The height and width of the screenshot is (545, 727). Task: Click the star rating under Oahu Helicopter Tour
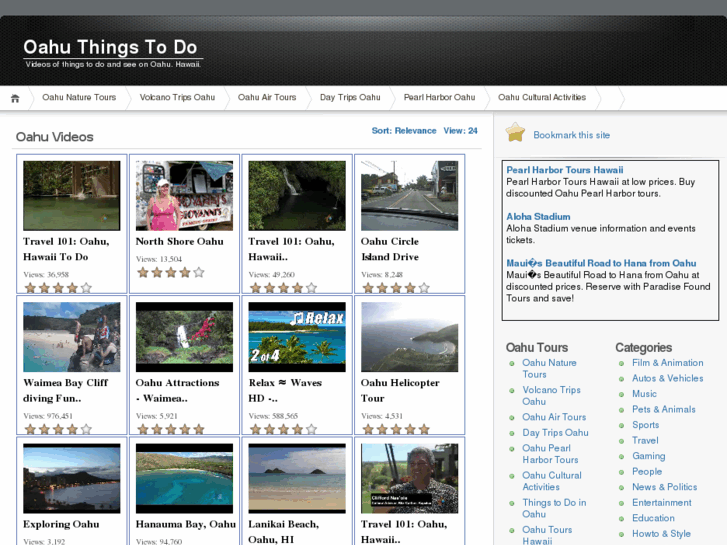point(396,429)
